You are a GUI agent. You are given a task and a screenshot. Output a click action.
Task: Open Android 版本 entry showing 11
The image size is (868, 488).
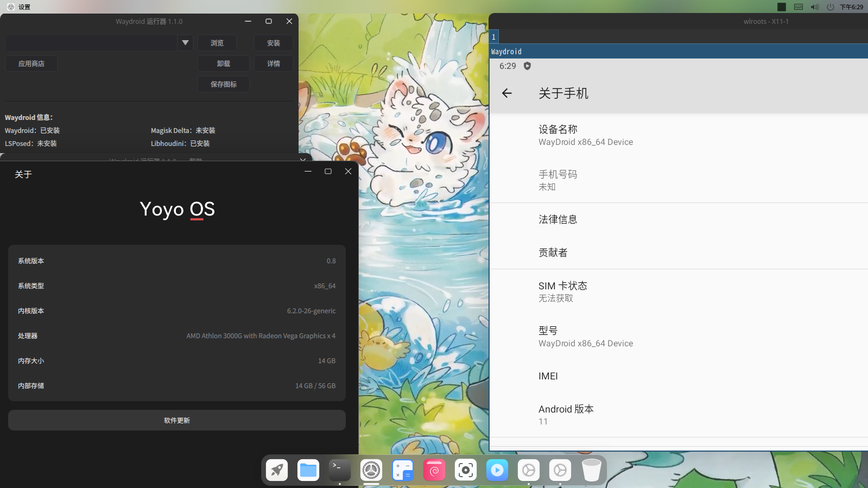[679, 415]
